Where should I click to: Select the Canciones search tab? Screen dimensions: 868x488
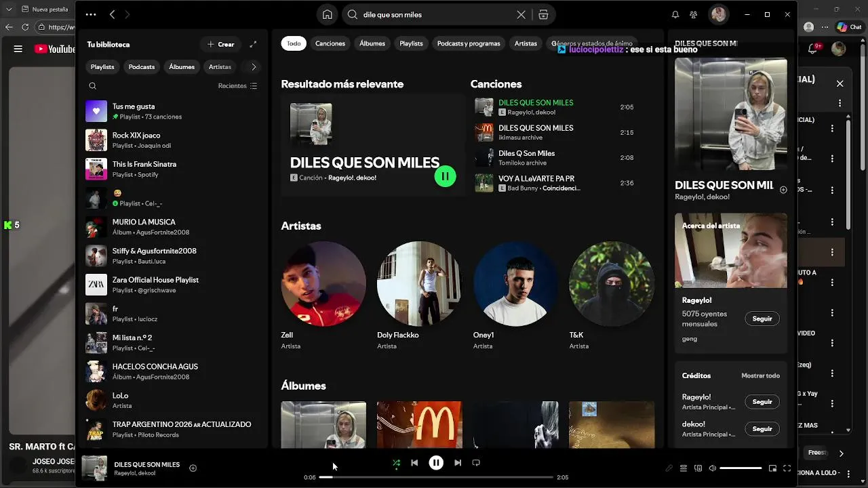coord(330,43)
